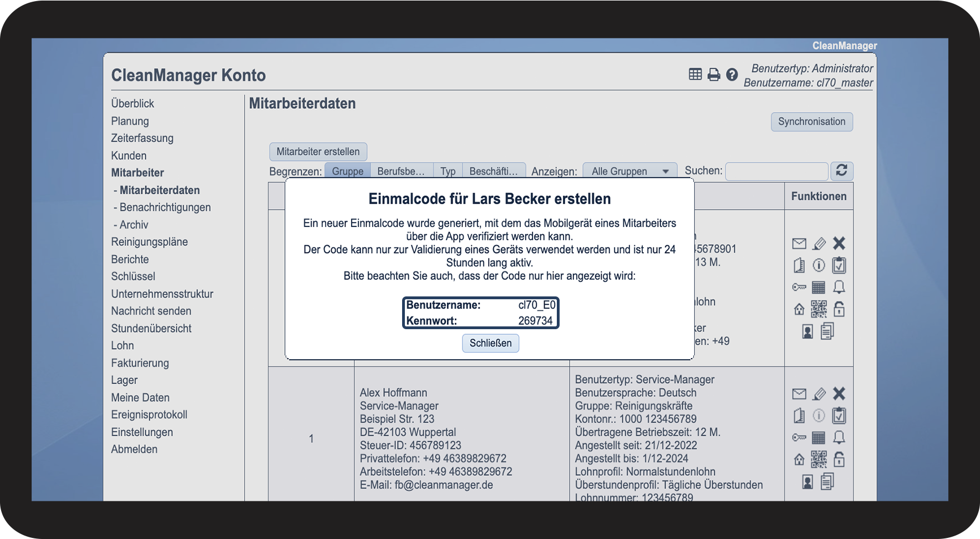The height and width of the screenshot is (539, 980).
Task: Click the QR code icon in the row above Alex Hoffmann
Action: [819, 309]
